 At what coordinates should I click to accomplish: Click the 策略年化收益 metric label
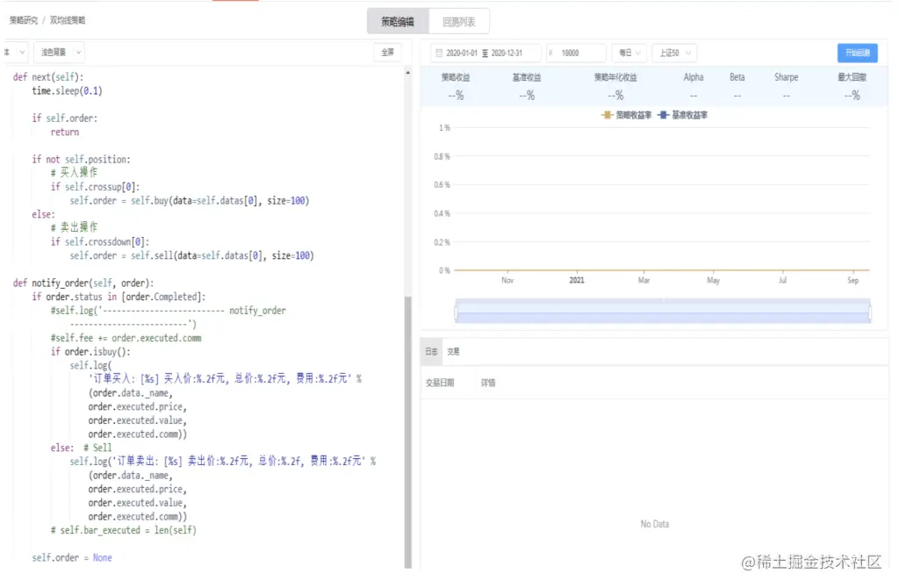point(615,77)
